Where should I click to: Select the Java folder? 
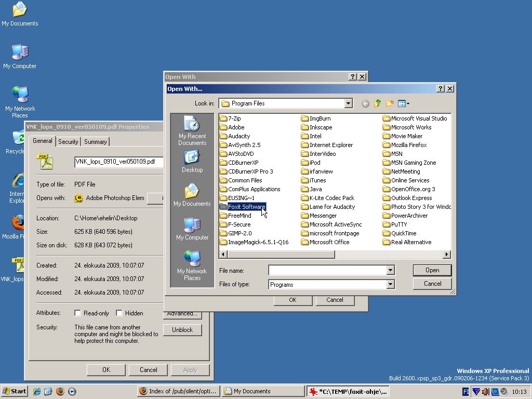point(312,189)
